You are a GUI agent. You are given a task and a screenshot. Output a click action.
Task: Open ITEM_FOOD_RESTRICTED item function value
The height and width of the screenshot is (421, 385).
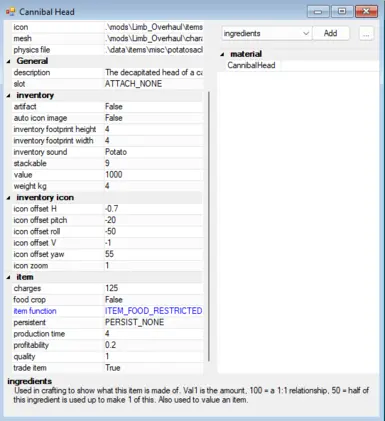pyautogui.click(x=153, y=311)
